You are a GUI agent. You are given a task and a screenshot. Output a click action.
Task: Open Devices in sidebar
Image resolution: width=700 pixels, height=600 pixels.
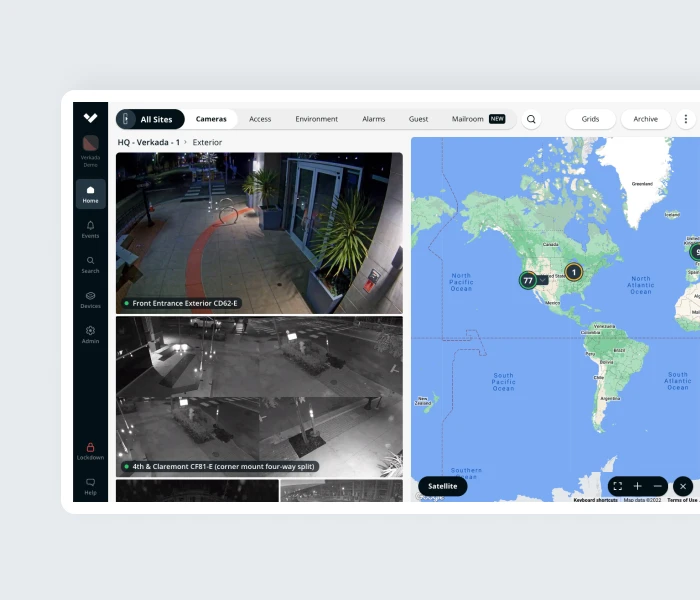tap(91, 300)
